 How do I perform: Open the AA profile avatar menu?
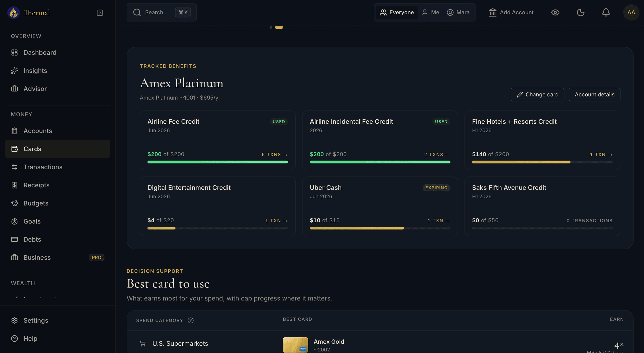[631, 12]
